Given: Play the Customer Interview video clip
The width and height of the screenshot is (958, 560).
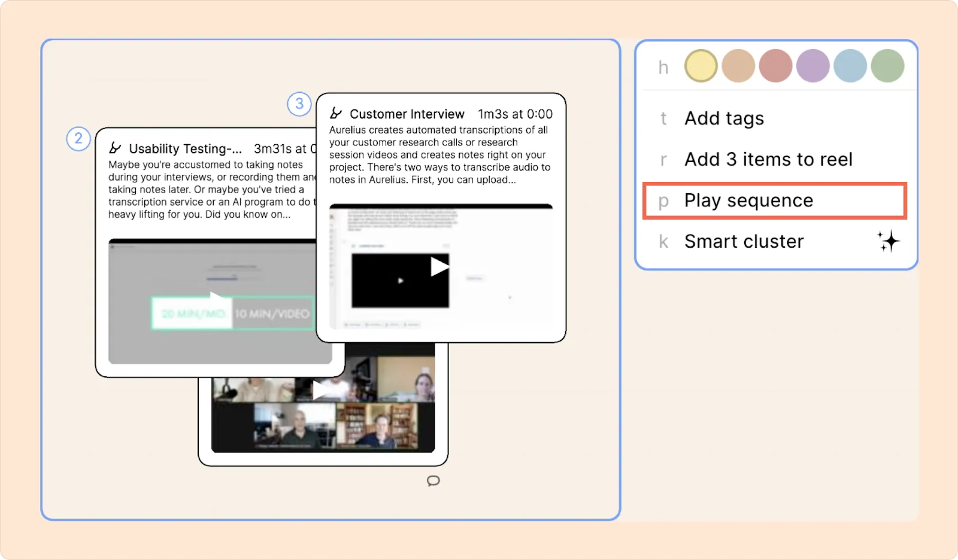Looking at the screenshot, I should coord(439,266).
